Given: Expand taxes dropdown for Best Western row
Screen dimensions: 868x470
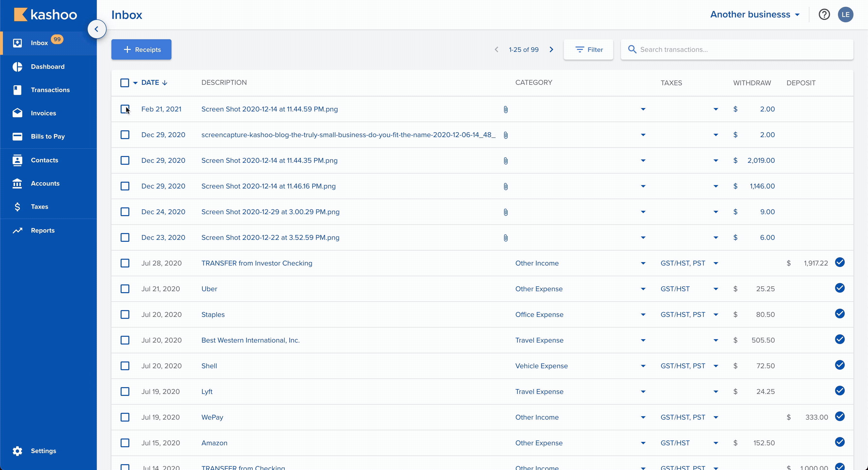Looking at the screenshot, I should (x=716, y=340).
